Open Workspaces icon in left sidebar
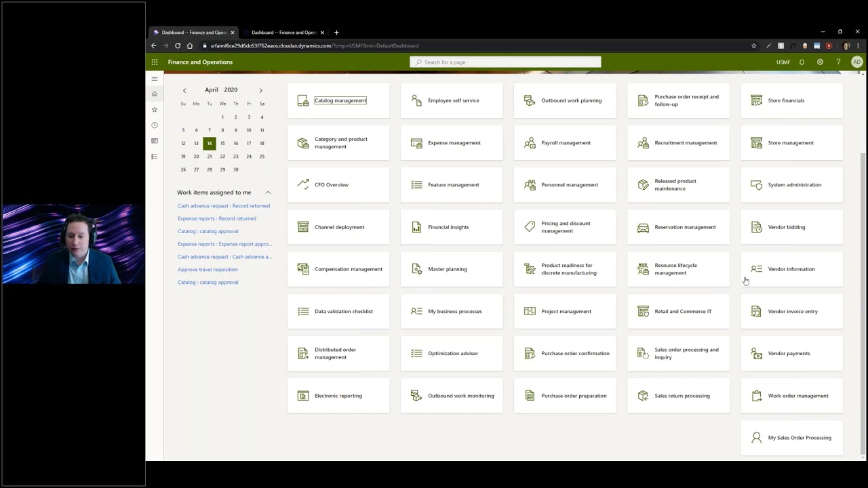The image size is (868, 488). (x=155, y=140)
